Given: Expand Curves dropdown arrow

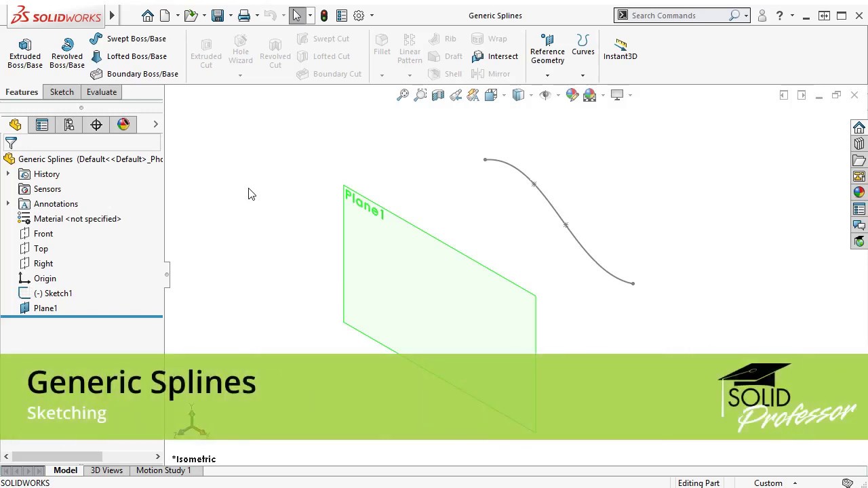Looking at the screenshot, I should point(583,75).
